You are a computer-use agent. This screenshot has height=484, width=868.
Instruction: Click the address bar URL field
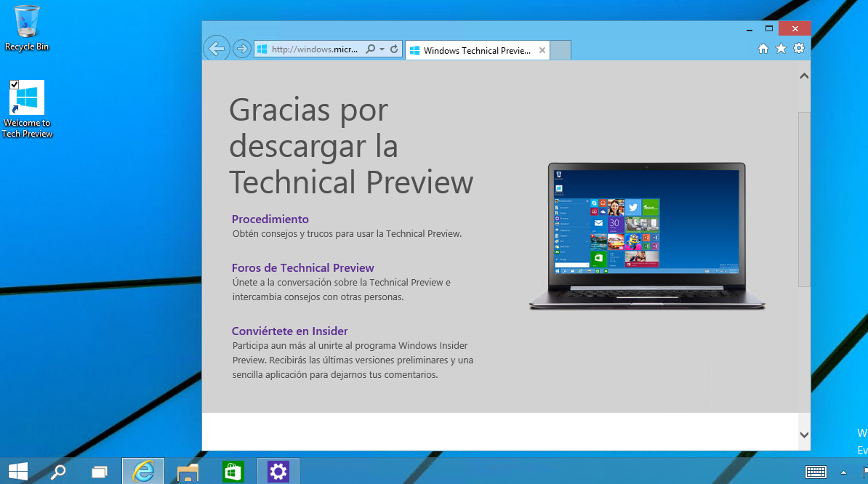click(314, 49)
